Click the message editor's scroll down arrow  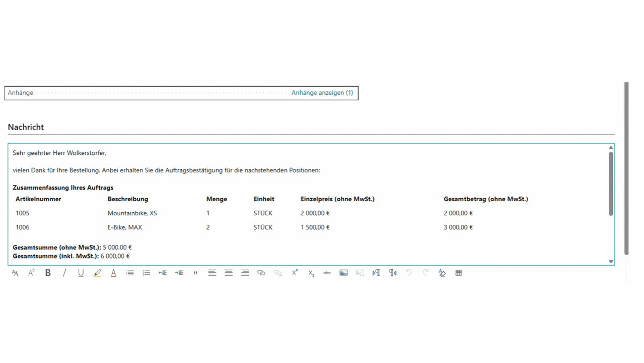(x=611, y=261)
